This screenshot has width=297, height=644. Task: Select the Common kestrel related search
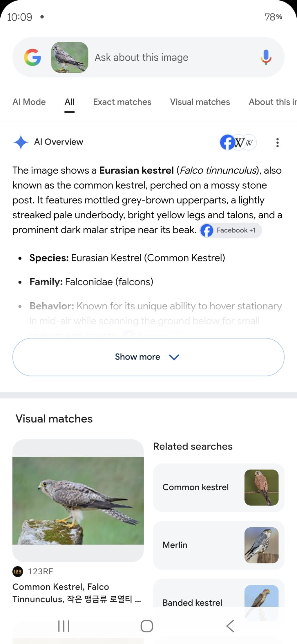219,488
